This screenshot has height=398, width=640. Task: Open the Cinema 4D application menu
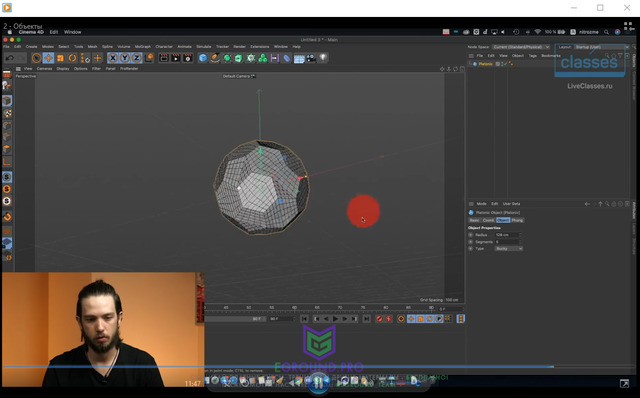click(31, 32)
